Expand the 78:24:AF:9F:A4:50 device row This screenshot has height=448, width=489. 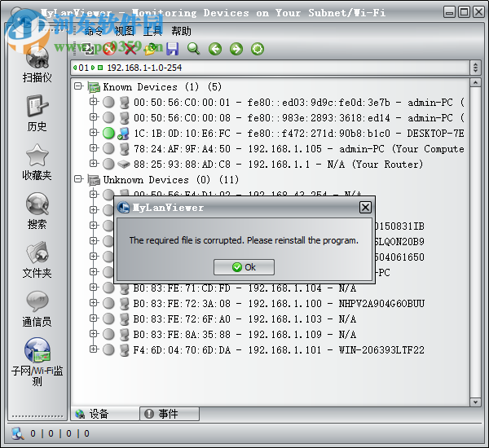tap(93, 147)
